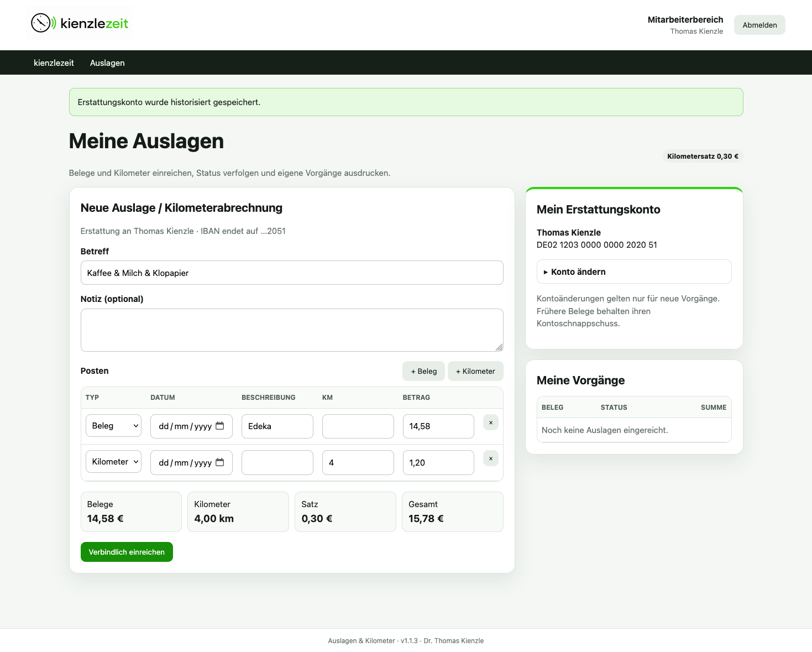Remove the Edeka Beleg row

pyautogui.click(x=491, y=423)
